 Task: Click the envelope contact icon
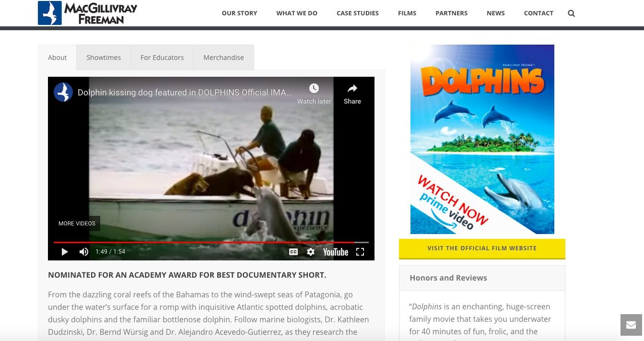[631, 325]
